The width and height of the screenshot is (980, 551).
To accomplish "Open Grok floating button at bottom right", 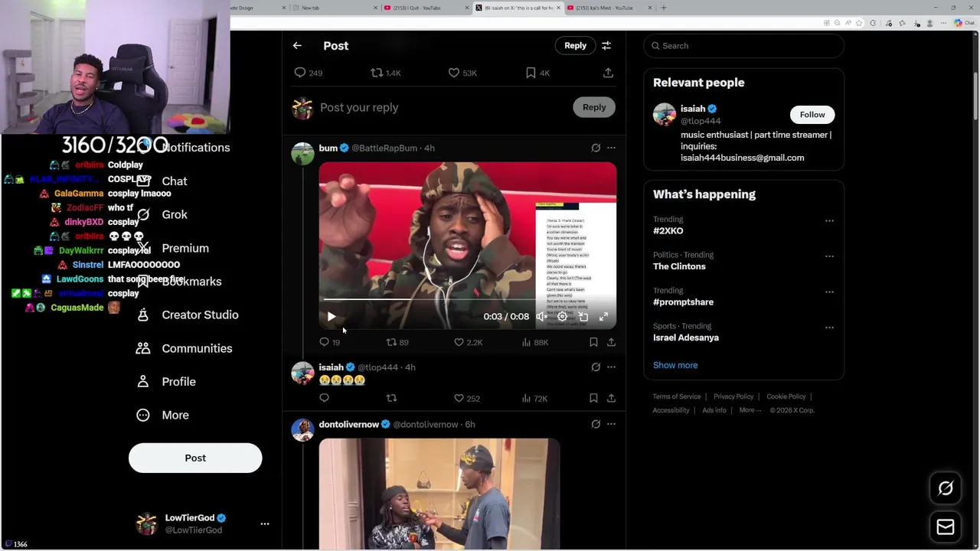I will pos(946,488).
